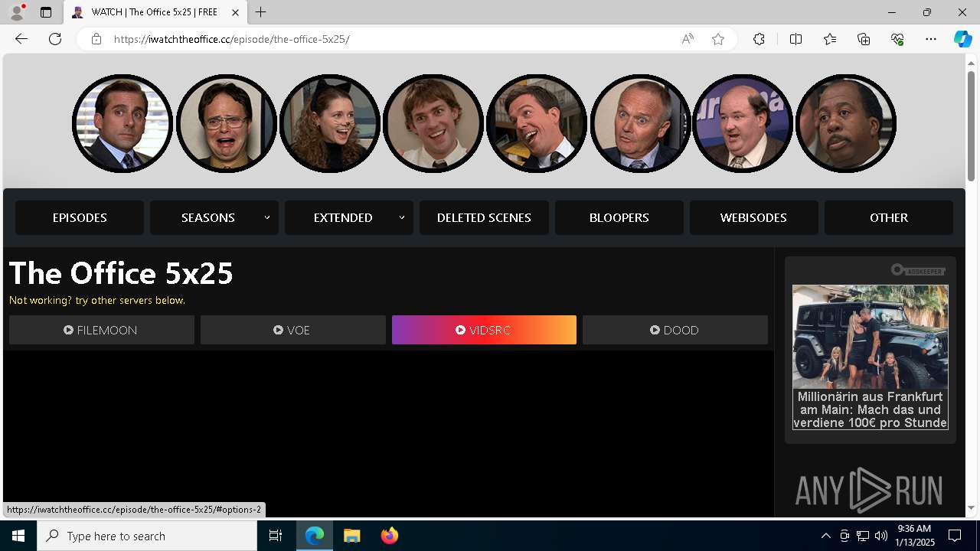Select the VIDSRC server
Viewport: 980px width, 551px height.
pyautogui.click(x=484, y=330)
